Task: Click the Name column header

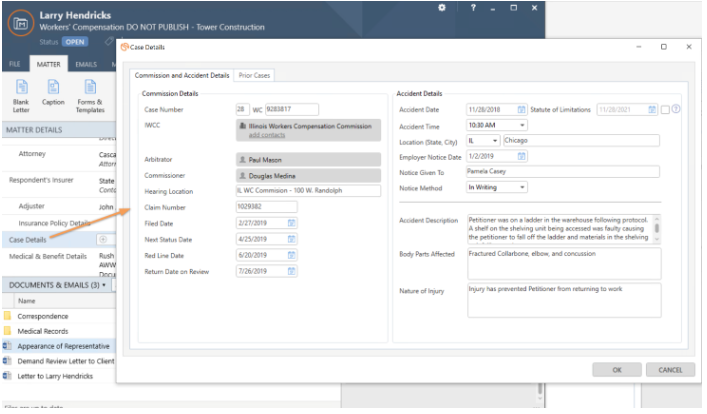Action: pyautogui.click(x=27, y=301)
